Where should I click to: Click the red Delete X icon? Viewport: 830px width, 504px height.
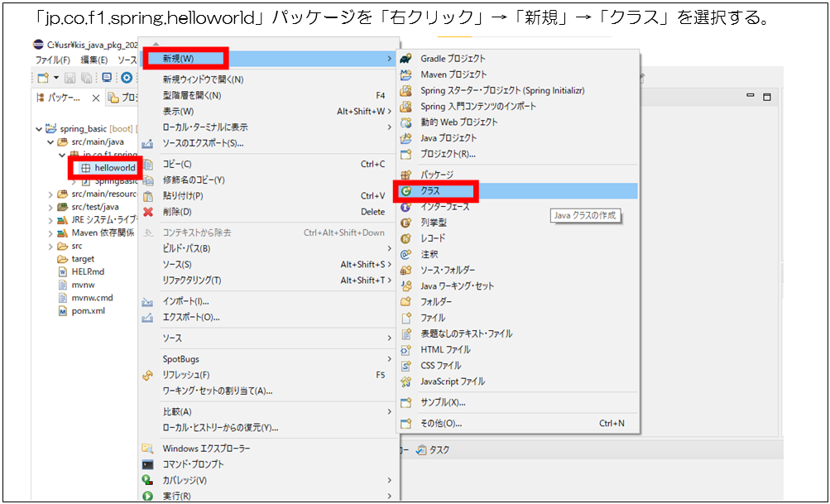pyautogui.click(x=148, y=212)
